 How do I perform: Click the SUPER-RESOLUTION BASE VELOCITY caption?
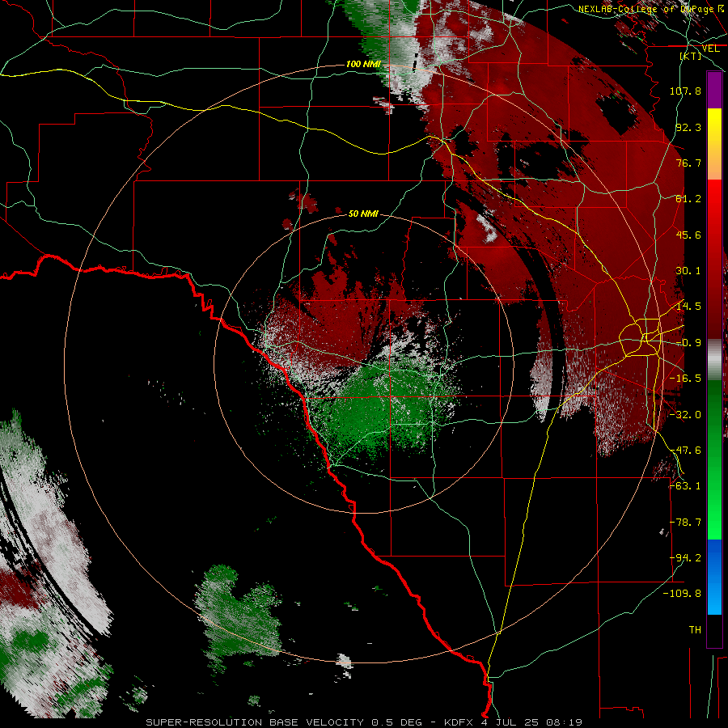pos(256,722)
